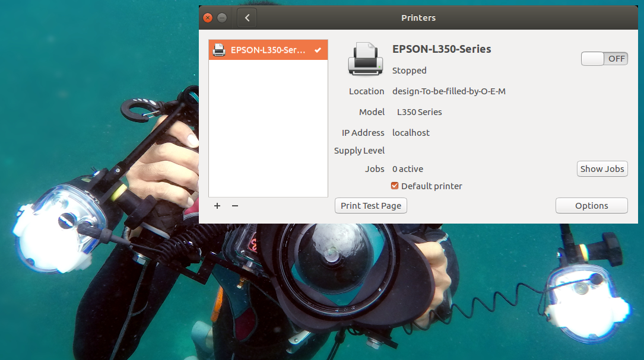Click small printer icon in printer list
This screenshot has height=360, width=644.
coord(219,50)
